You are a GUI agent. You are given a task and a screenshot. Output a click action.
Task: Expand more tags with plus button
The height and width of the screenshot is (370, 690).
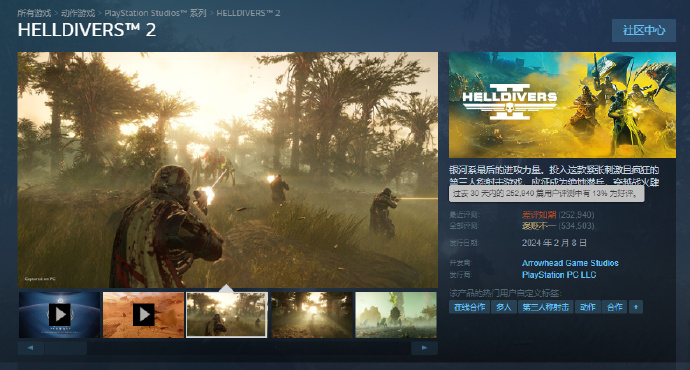[635, 307]
